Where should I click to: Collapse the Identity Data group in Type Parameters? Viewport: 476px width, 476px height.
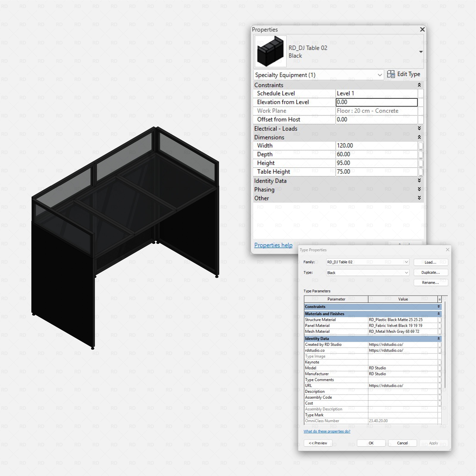439,339
